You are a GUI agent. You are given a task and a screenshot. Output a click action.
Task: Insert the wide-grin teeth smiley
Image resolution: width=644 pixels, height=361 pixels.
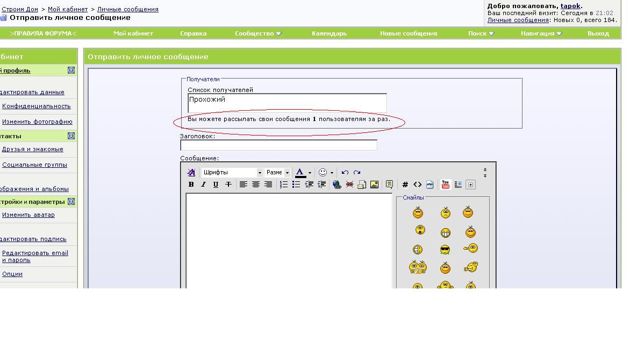[x=445, y=233]
